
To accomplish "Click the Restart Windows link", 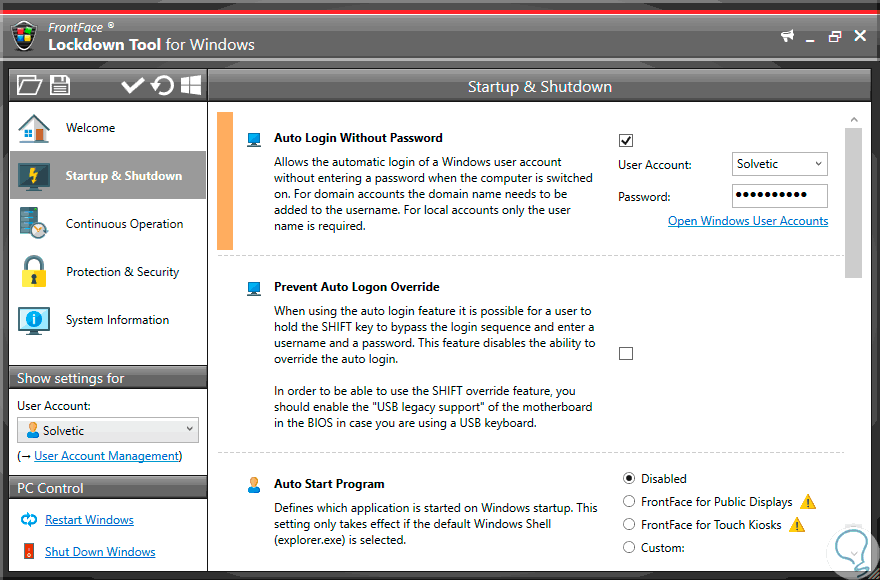I will (x=89, y=520).
